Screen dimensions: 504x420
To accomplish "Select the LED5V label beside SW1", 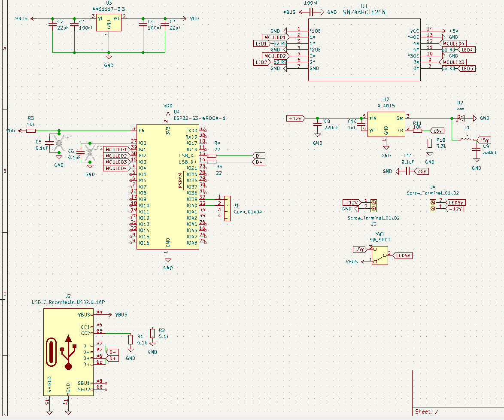I will (x=403, y=256).
